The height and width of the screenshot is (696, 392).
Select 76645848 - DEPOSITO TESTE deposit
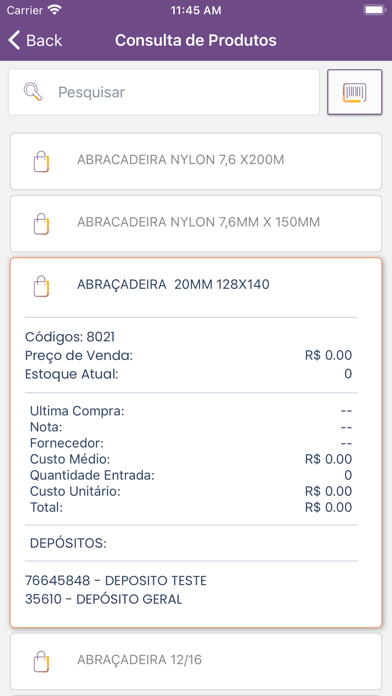pyautogui.click(x=116, y=581)
